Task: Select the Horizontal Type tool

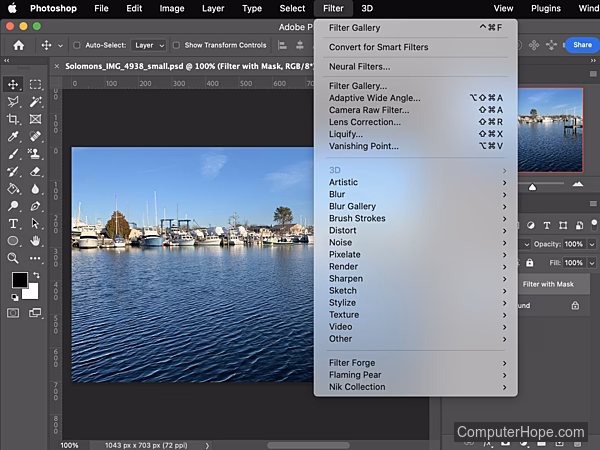Action: (13, 223)
